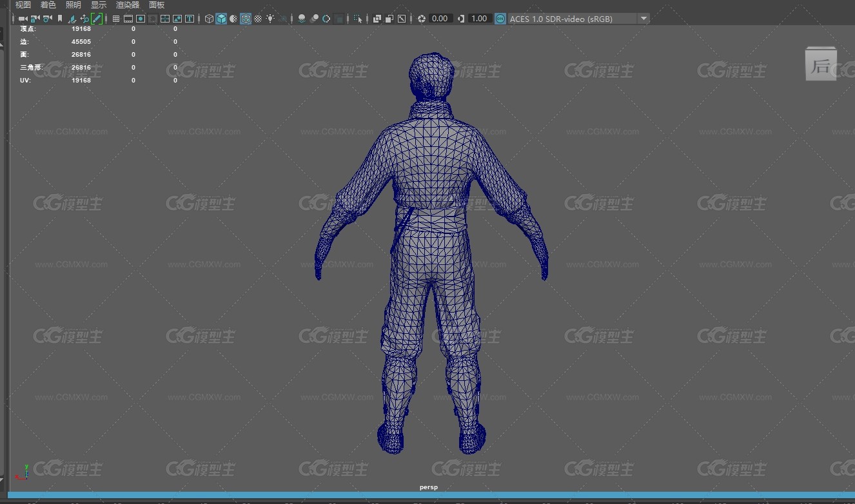Toggle the color management ON button

pos(500,19)
